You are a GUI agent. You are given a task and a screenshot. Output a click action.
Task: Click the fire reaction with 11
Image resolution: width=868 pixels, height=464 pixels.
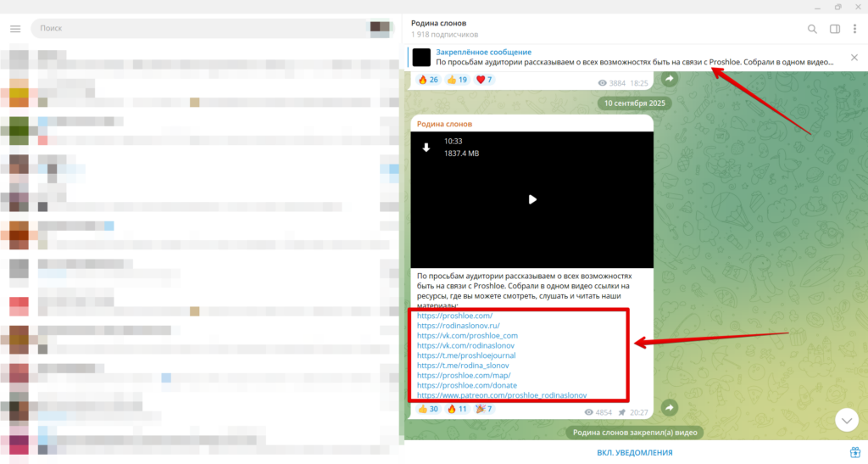pyautogui.click(x=457, y=409)
